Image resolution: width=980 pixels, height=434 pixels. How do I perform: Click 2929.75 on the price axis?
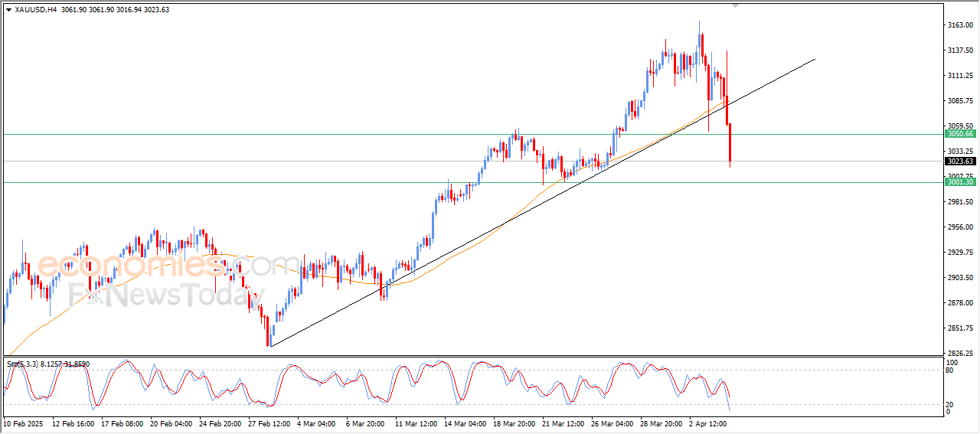click(959, 253)
